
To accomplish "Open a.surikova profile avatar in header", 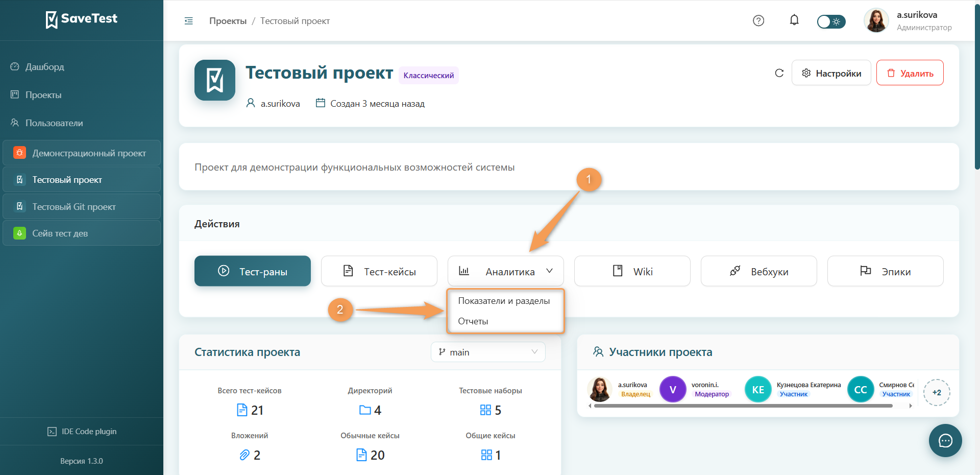I will (x=876, y=20).
